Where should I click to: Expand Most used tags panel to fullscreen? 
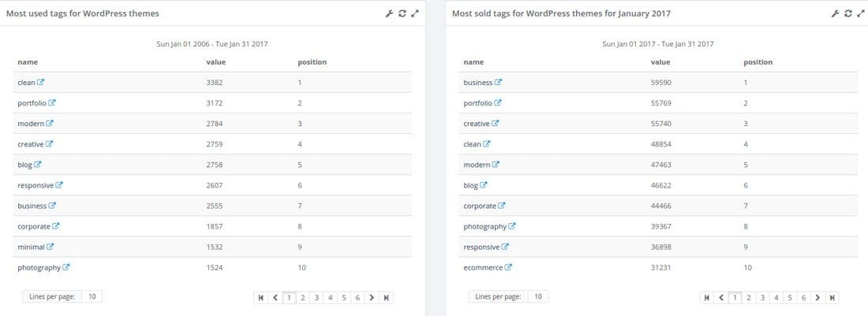(415, 13)
